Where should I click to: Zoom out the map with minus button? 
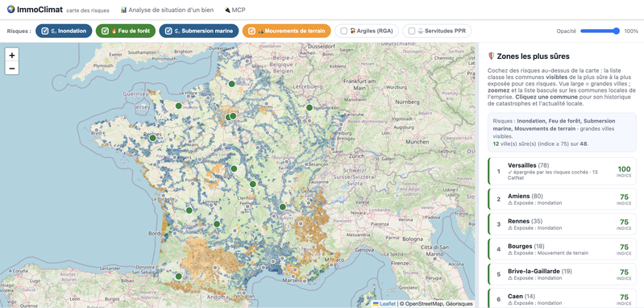pos(12,68)
